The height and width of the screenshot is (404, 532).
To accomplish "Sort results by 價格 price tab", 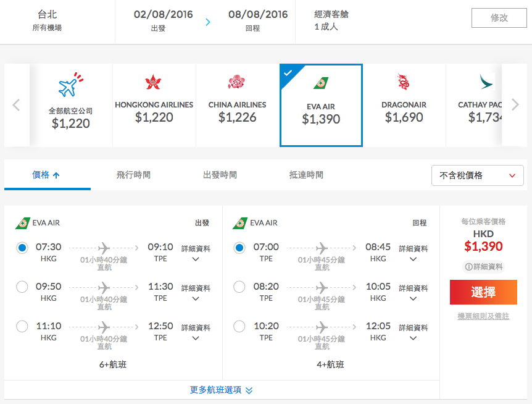I will pos(47,175).
